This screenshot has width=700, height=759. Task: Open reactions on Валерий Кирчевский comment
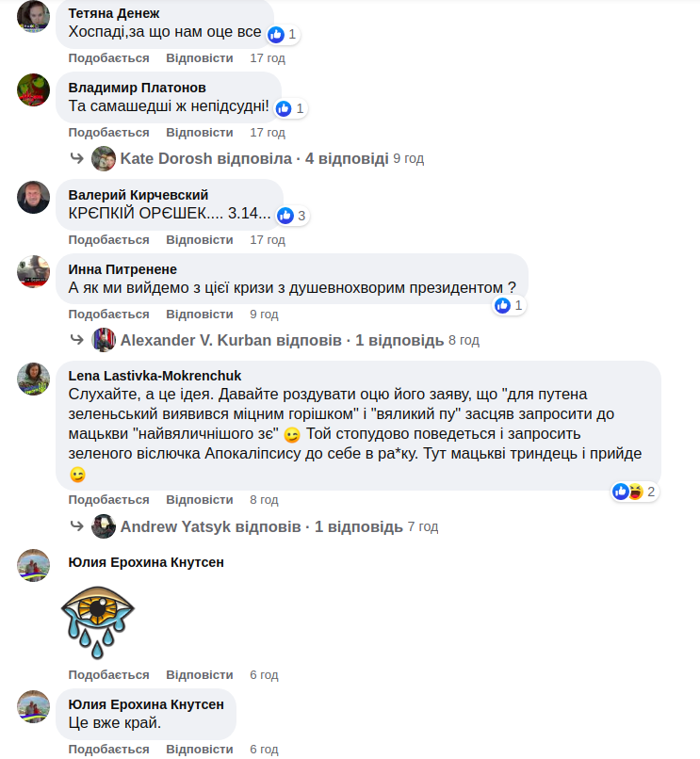[293, 216]
